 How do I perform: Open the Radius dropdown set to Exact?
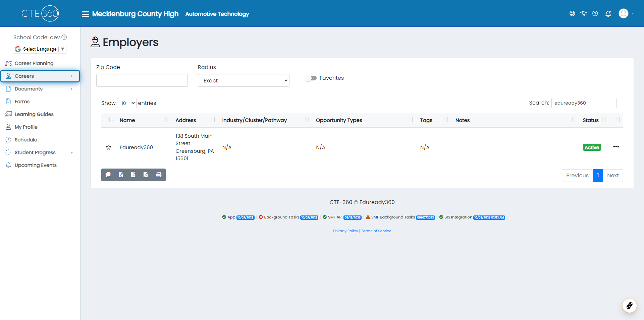point(244,80)
